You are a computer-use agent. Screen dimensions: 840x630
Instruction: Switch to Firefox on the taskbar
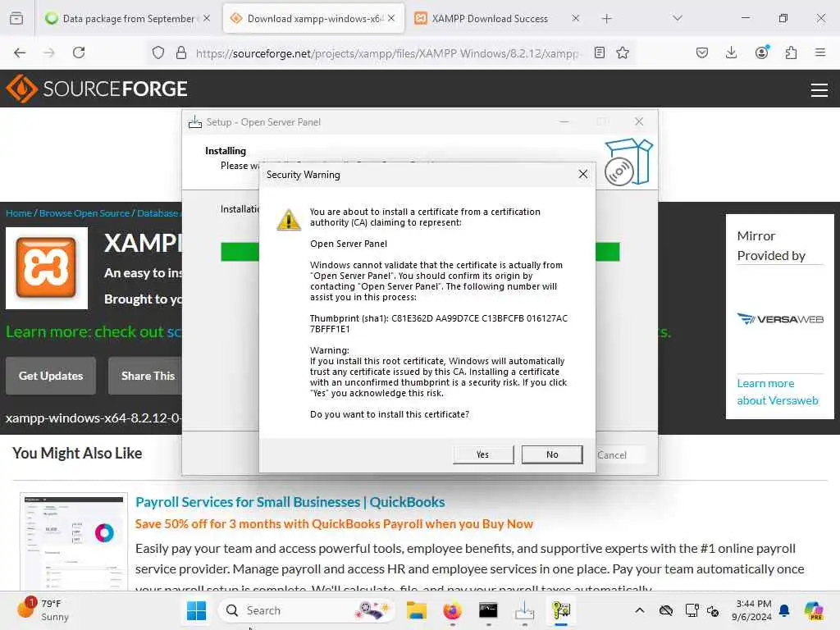(452, 610)
